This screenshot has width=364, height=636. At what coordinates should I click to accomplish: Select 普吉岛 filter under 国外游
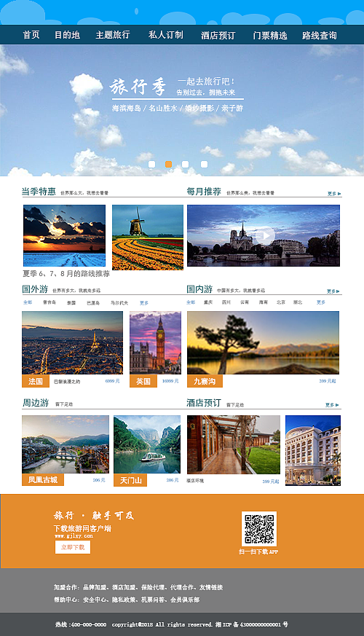click(x=50, y=302)
